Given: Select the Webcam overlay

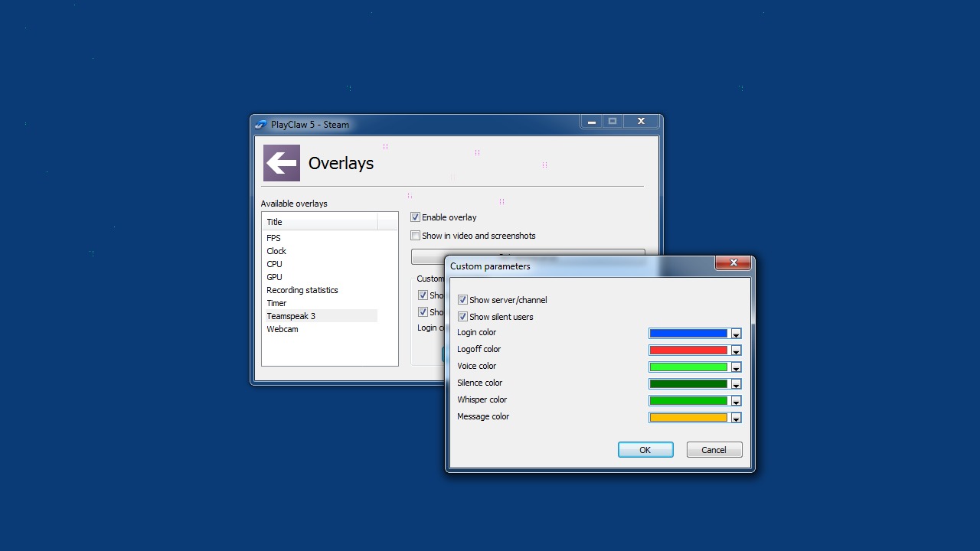Looking at the screenshot, I should tap(282, 329).
